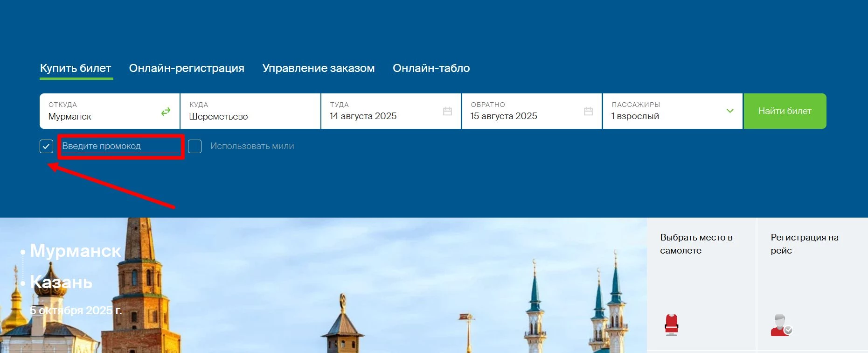
Task: Open the Онлайн-табло tab
Action: [x=431, y=68]
